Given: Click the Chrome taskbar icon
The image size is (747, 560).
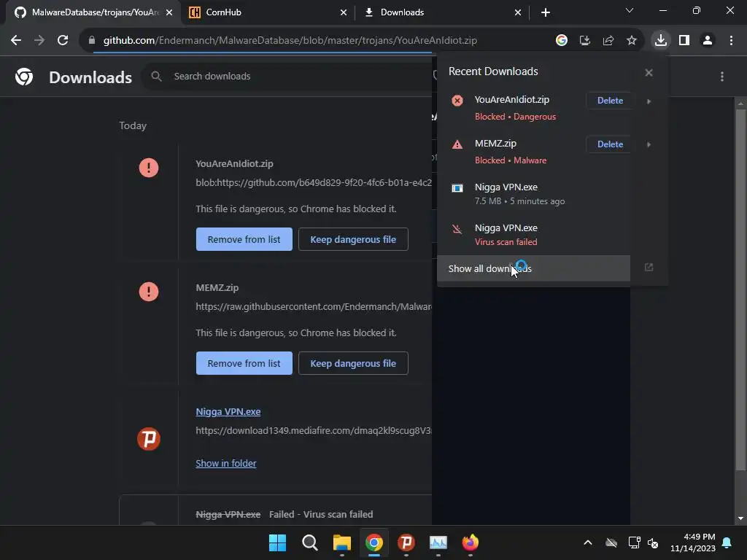Looking at the screenshot, I should pyautogui.click(x=374, y=542).
